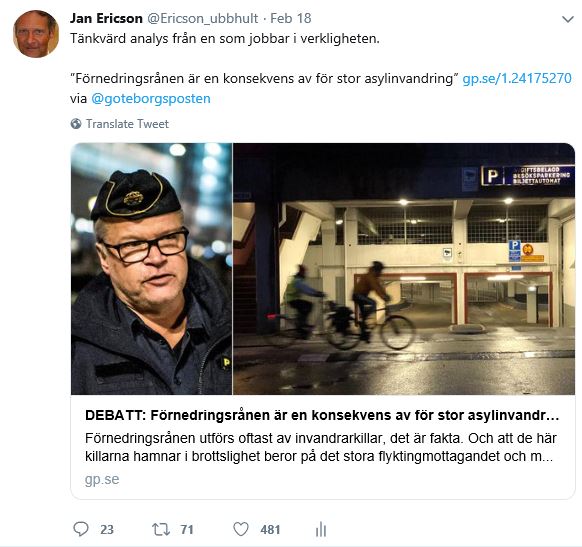This screenshot has width=582, height=547.
Task: Open Jan Ericson's profile avatar
Action: tap(36, 34)
